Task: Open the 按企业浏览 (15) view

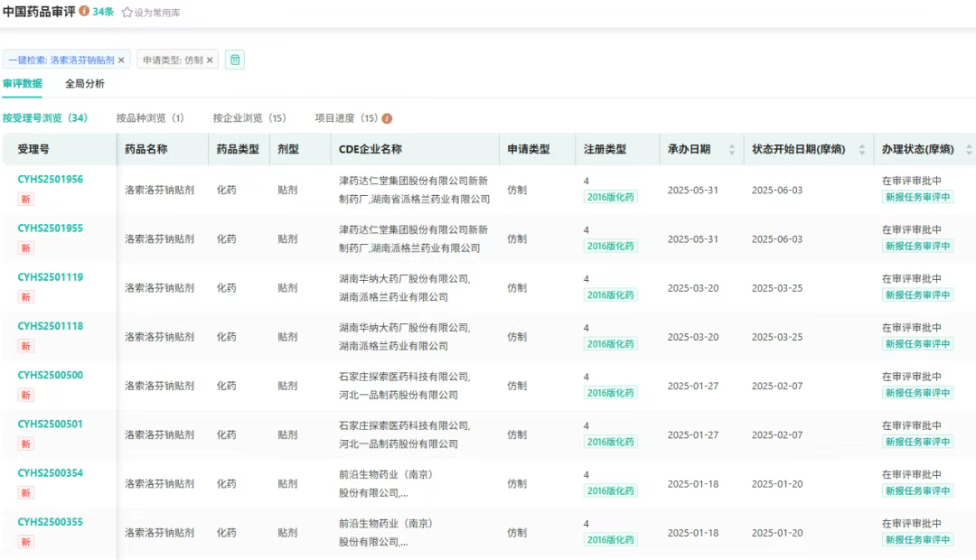Action: [x=249, y=118]
